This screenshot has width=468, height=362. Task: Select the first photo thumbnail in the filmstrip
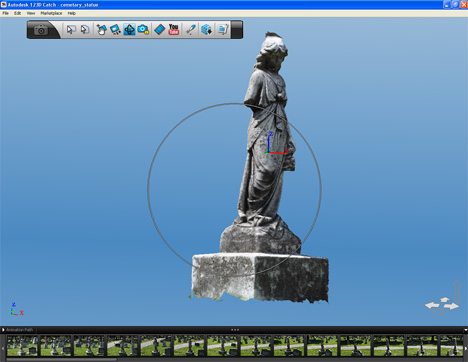pos(22,346)
